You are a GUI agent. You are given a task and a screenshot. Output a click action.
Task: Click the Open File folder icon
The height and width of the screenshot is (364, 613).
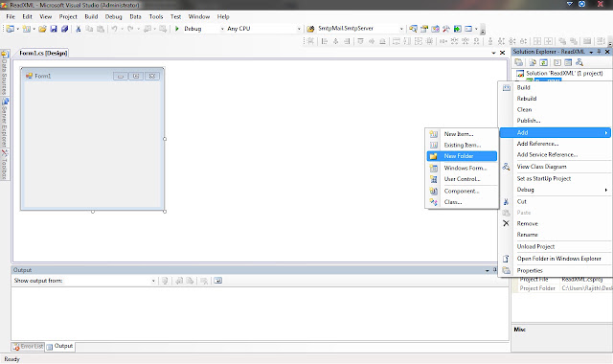coord(42,29)
